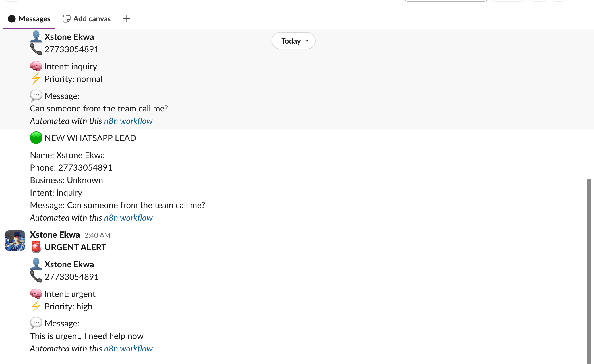
Task: Click the siren emoji next to URGENT ALERT
Action: click(36, 247)
